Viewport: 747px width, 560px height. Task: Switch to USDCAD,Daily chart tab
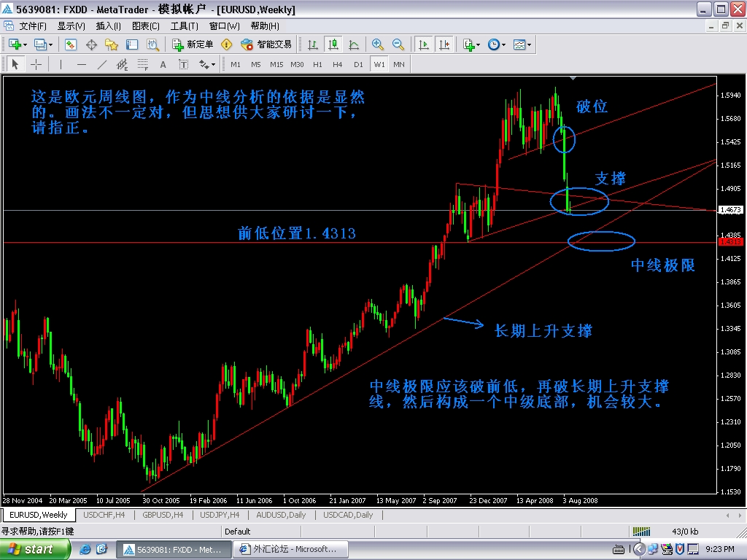click(348, 515)
